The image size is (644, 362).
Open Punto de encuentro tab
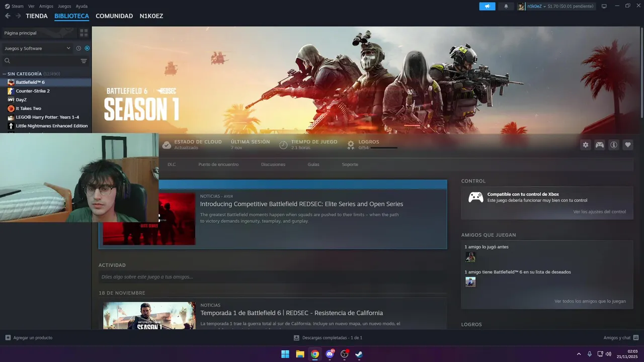(218, 164)
